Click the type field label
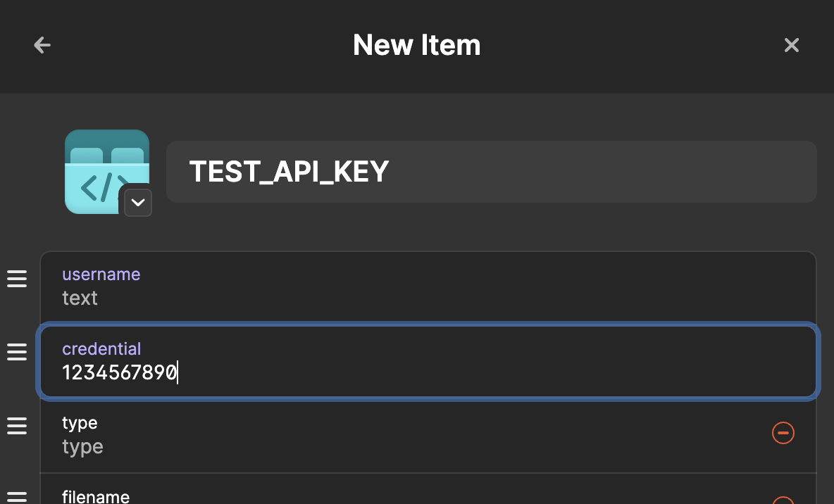The height and width of the screenshot is (504, 834). (80, 423)
